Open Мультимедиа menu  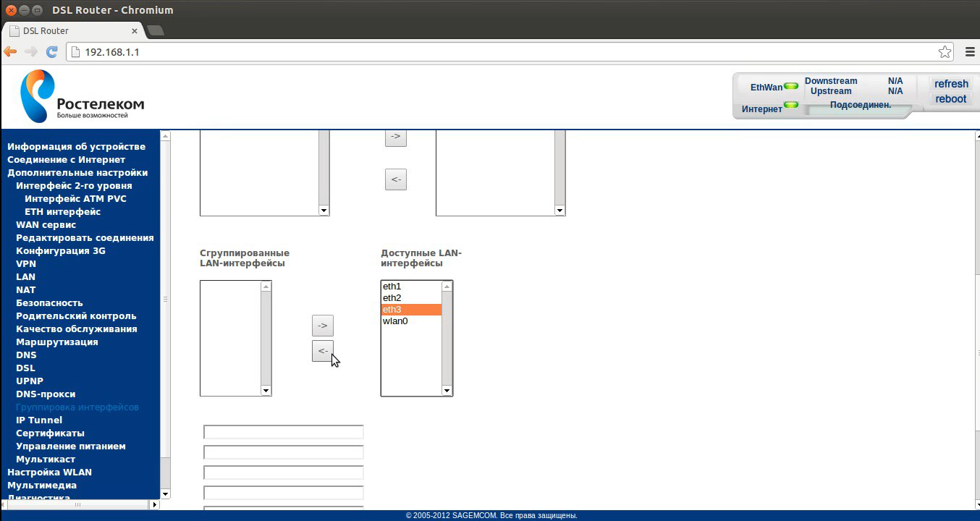[42, 485]
